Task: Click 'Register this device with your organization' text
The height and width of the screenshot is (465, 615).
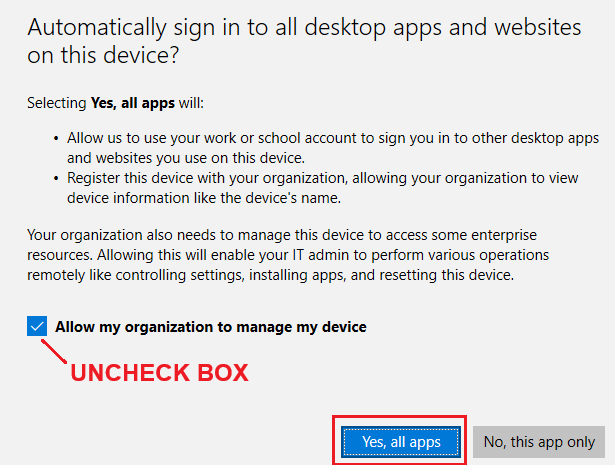Action: point(207,178)
